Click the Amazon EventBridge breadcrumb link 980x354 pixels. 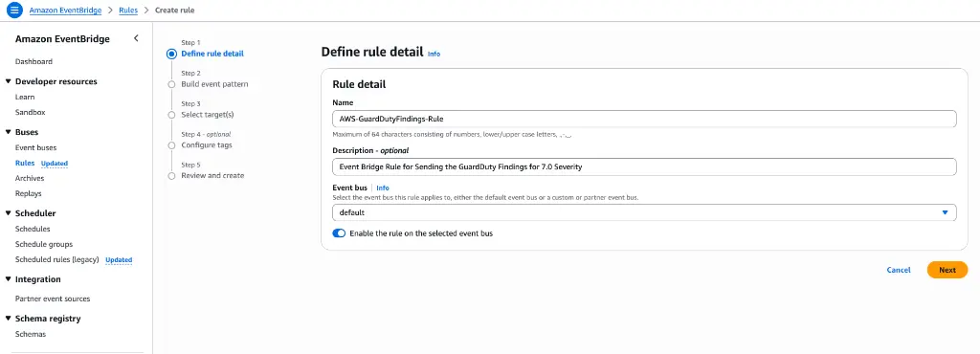[65, 11]
